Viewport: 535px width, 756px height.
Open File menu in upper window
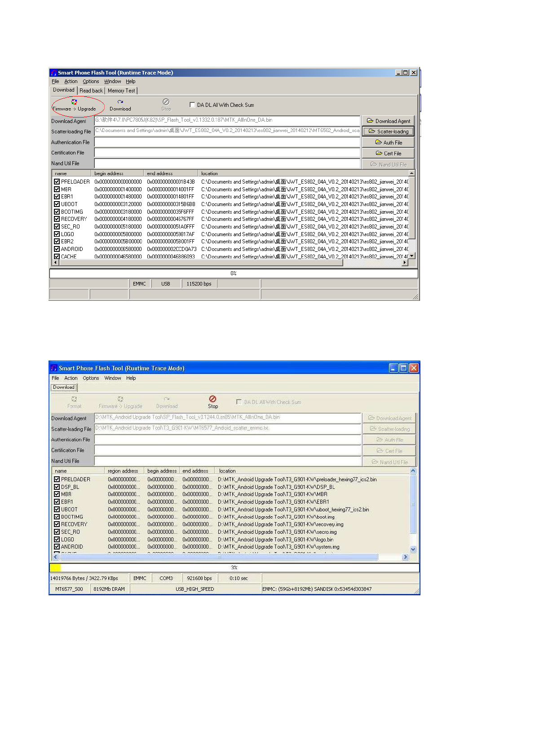point(55,81)
